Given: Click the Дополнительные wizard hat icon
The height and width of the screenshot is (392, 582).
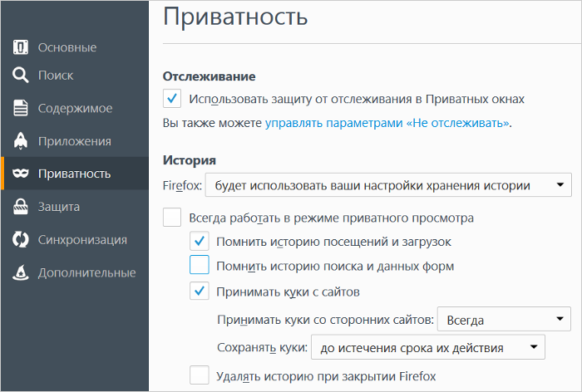Looking at the screenshot, I should pyautogui.click(x=21, y=272).
